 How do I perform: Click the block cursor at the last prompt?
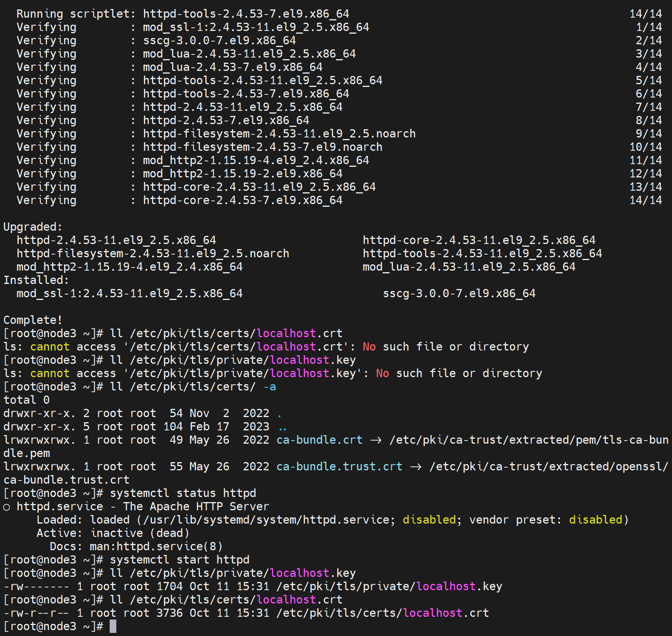coord(113,626)
